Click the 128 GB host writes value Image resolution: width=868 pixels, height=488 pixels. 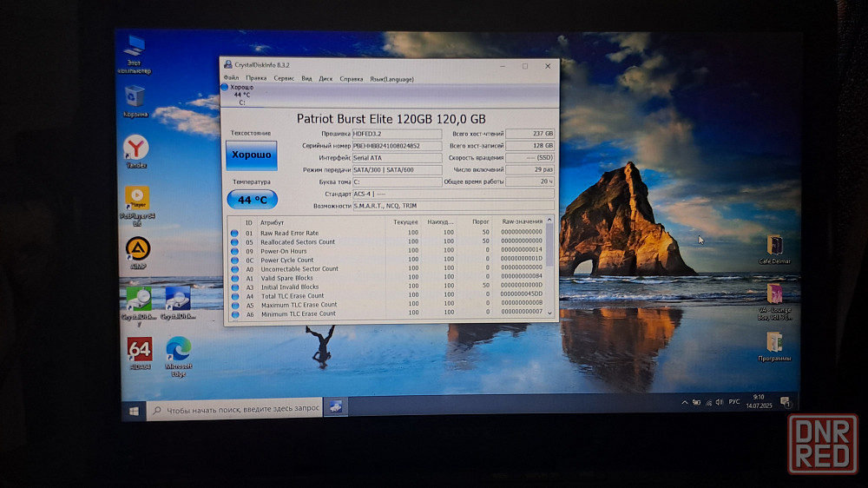click(x=529, y=146)
